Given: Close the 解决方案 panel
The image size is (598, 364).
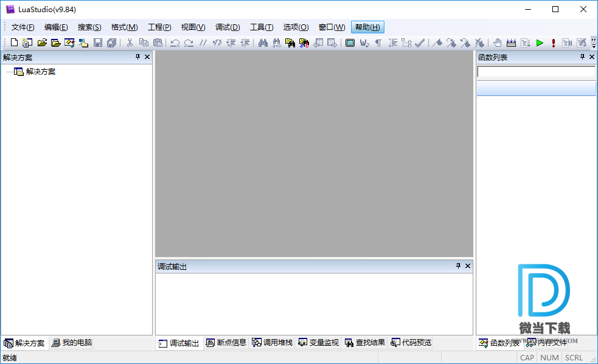Looking at the screenshot, I should point(147,57).
